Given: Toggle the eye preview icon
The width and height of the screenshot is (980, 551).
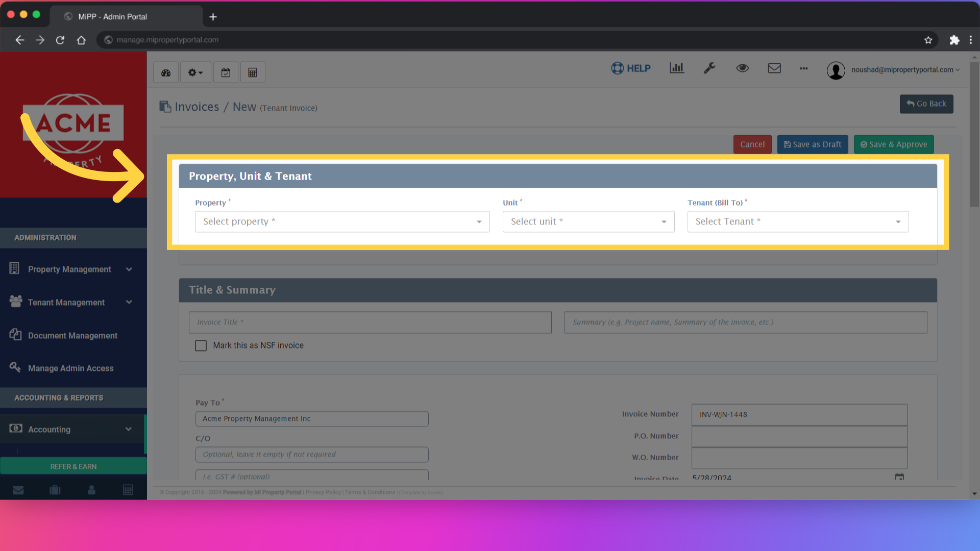Looking at the screenshot, I should (743, 68).
